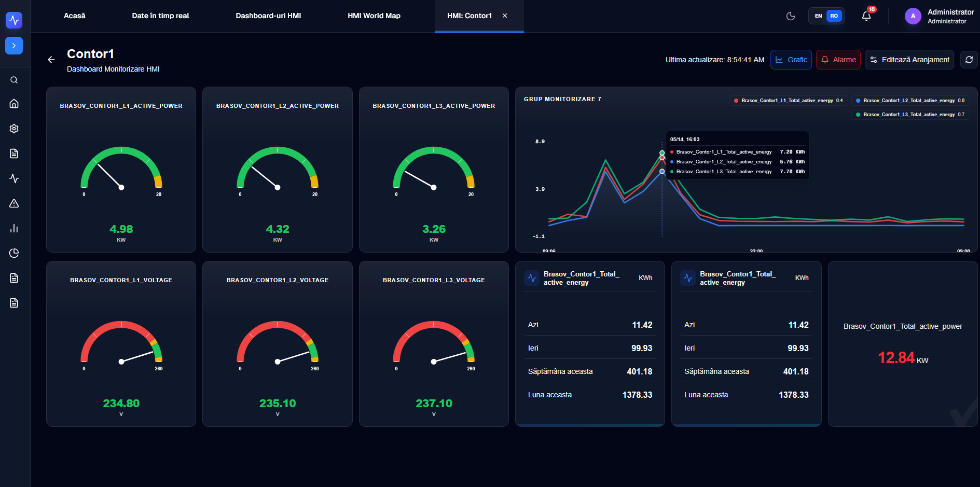
Task: Switch to the Acasă tab
Action: (x=75, y=16)
